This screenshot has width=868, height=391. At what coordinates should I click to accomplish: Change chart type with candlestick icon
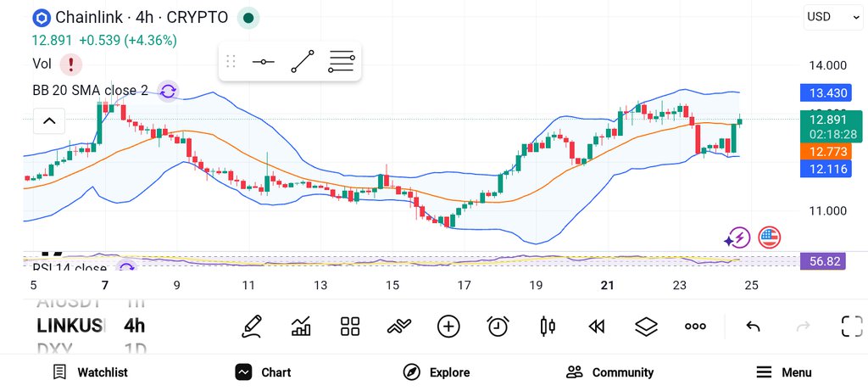point(547,327)
